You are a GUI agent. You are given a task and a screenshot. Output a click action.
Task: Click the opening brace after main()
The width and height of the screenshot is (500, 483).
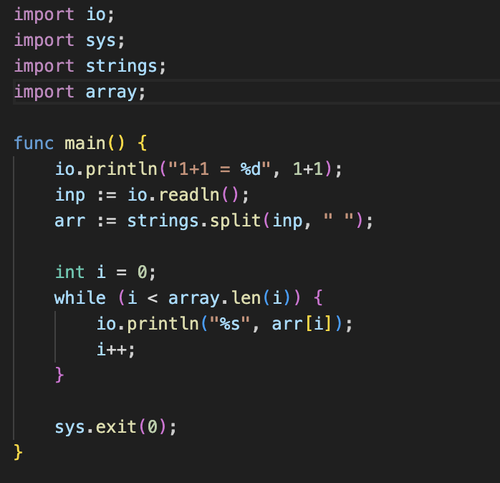[x=142, y=144]
